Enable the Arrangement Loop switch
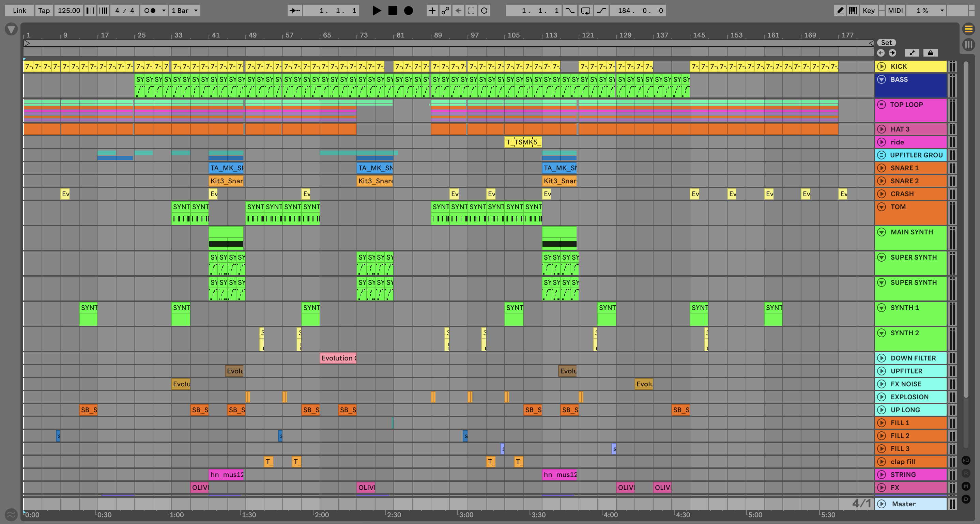 585,11
